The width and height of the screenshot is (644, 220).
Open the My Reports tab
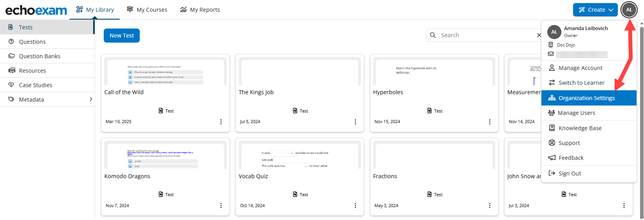pyautogui.click(x=200, y=10)
